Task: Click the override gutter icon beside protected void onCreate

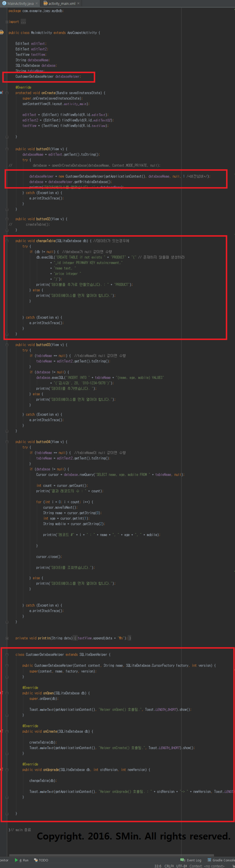Action: [1, 93]
